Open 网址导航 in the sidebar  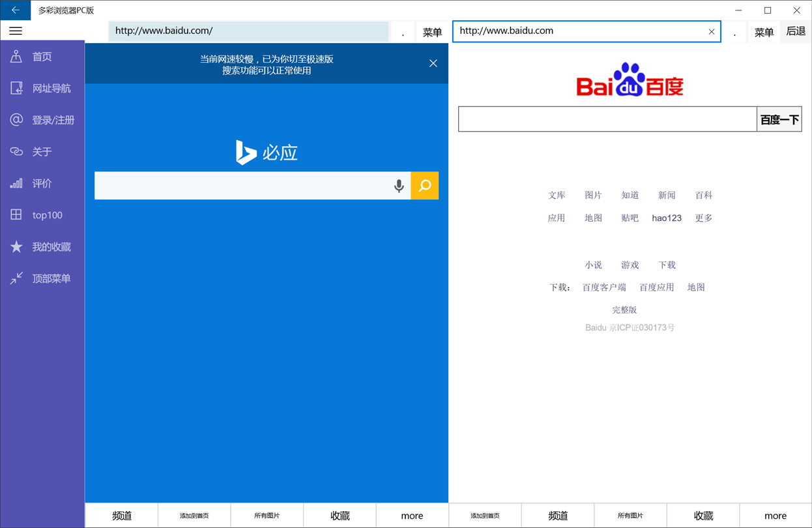click(42, 88)
